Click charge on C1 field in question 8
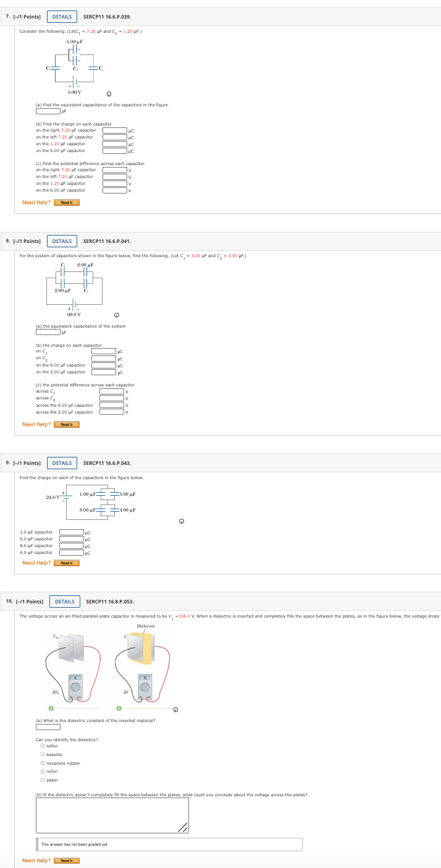The image size is (441, 868). 104,352
